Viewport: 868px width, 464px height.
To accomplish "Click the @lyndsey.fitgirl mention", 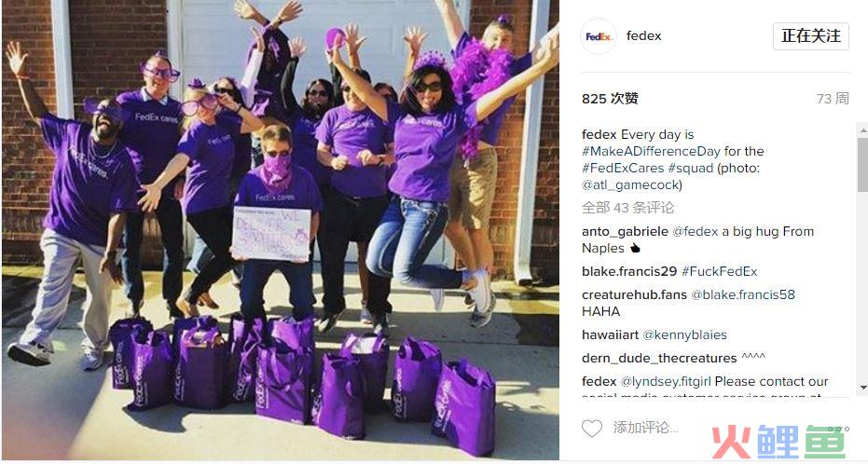I will tap(666, 382).
